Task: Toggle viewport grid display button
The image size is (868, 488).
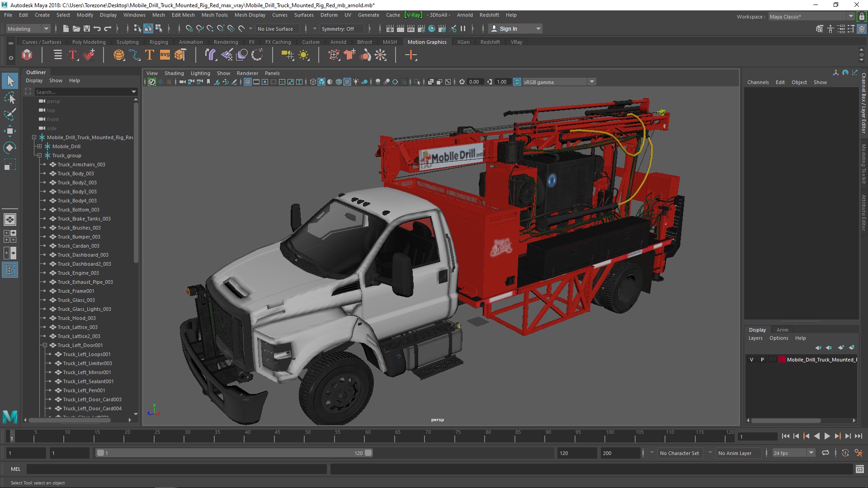Action: (248, 82)
